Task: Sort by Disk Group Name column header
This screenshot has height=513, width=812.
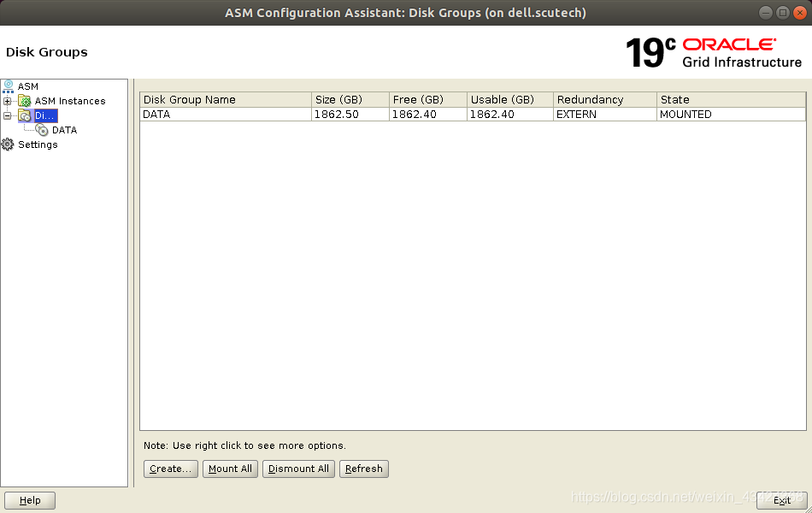Action: [226, 99]
